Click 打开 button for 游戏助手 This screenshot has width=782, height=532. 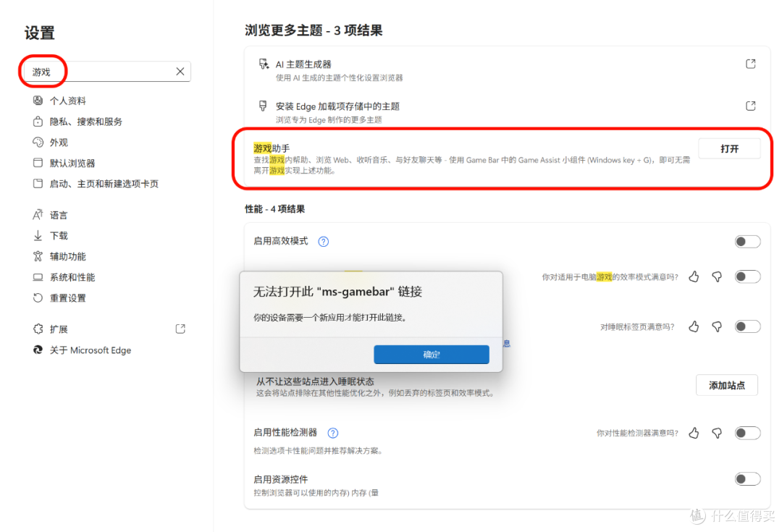tap(729, 148)
